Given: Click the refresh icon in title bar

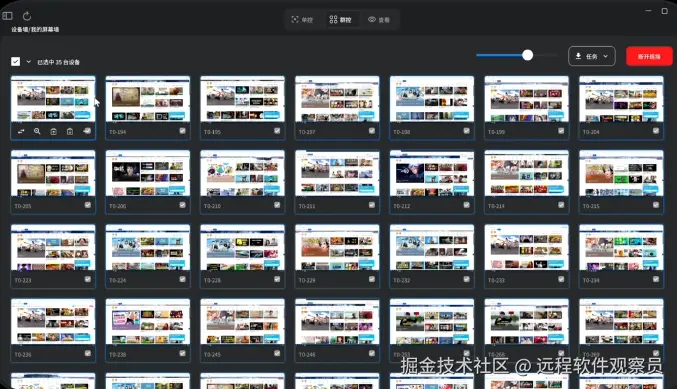Looking at the screenshot, I should tap(27, 16).
